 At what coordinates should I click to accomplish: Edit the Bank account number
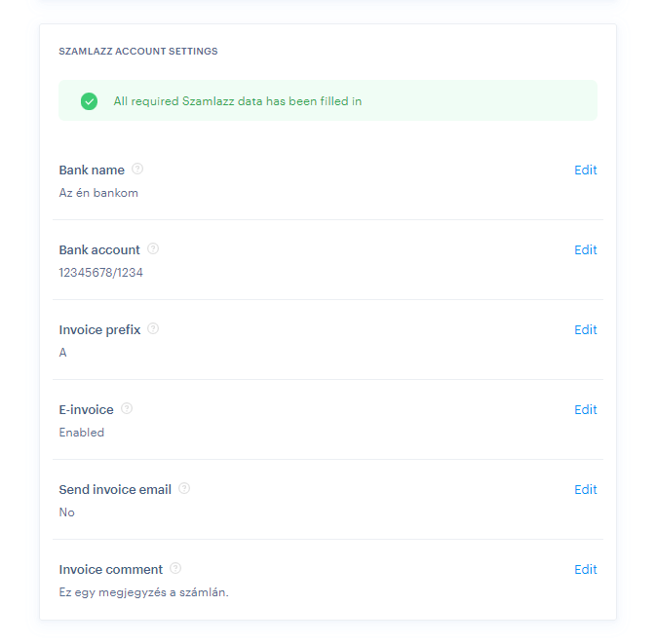tap(585, 249)
